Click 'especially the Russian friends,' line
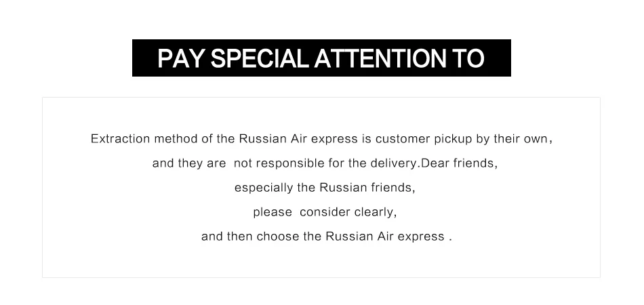Viewport: 644px width, 305px height. tap(325, 188)
